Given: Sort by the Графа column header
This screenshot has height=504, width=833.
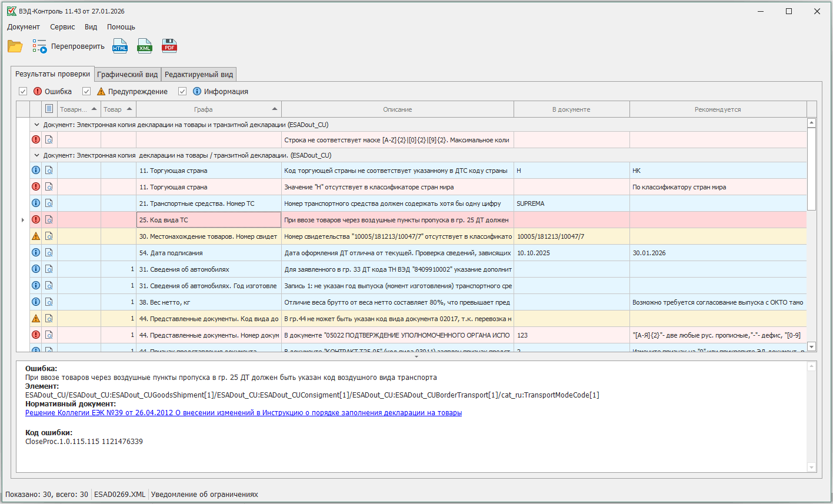Looking at the screenshot, I should pyautogui.click(x=204, y=109).
